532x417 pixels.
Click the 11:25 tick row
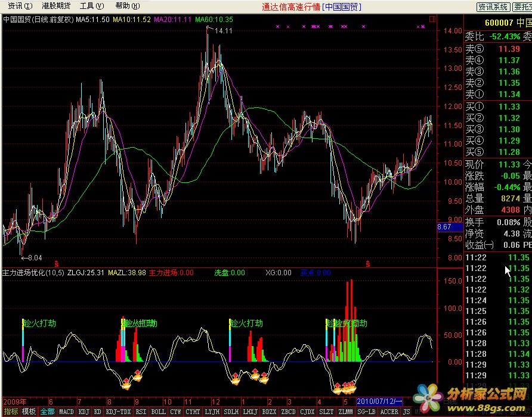pyautogui.click(x=498, y=311)
